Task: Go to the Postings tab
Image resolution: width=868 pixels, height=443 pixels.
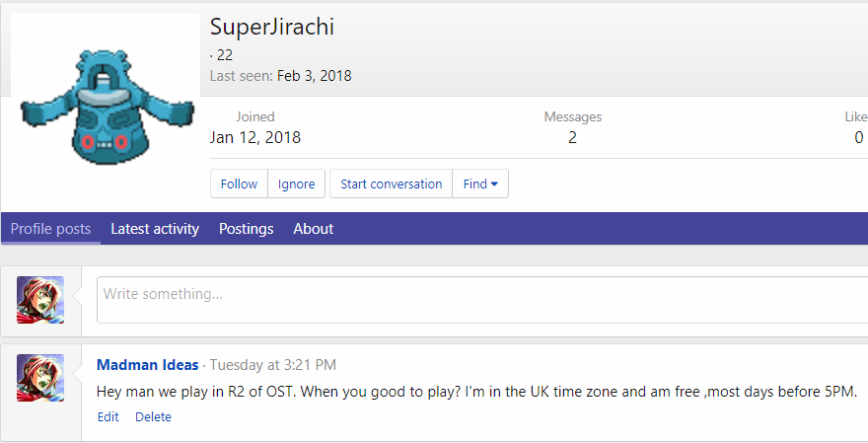Action: (246, 229)
